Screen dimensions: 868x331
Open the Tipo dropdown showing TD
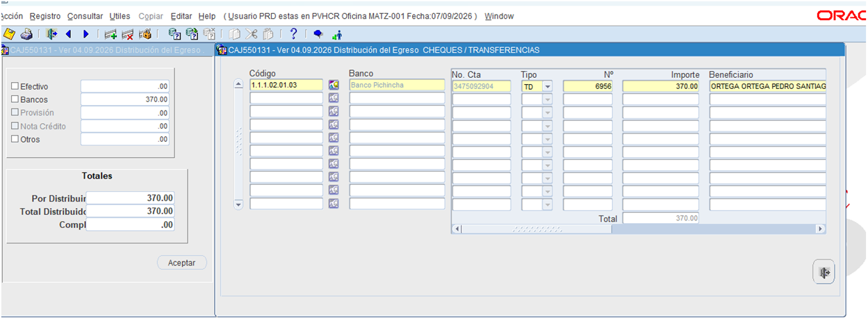coord(547,86)
